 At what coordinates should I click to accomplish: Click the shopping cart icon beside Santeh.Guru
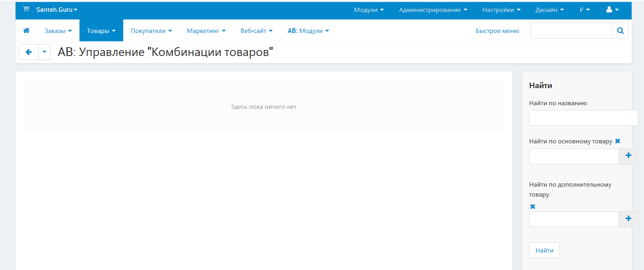tap(26, 9)
